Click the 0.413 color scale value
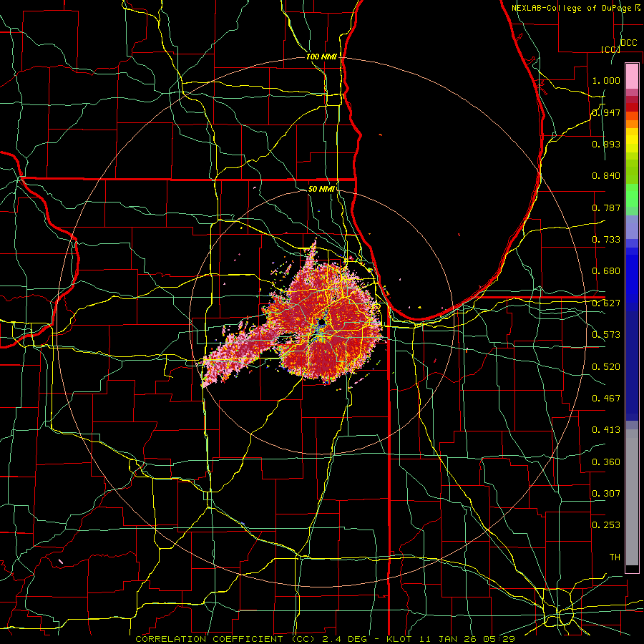 [606, 430]
